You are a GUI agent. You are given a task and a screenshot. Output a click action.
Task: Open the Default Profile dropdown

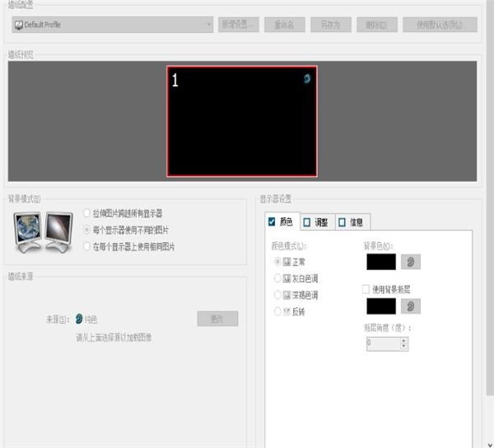[x=113, y=25]
